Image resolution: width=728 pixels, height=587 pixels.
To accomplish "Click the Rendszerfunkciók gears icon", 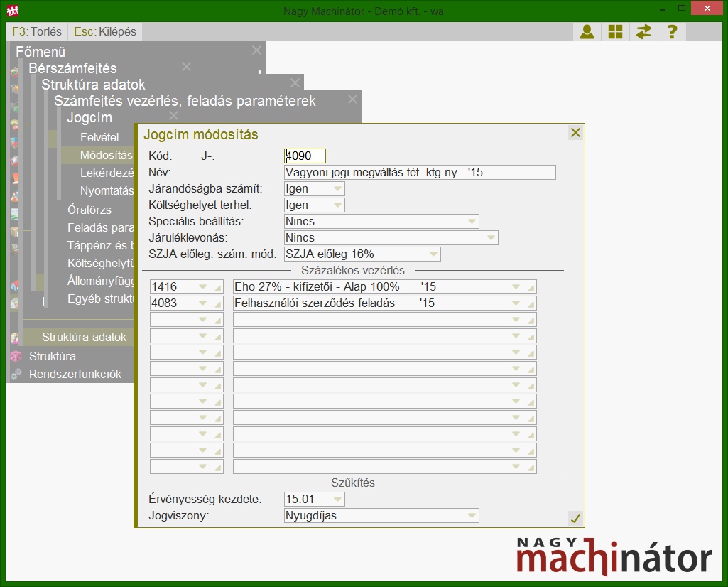I will [x=16, y=374].
